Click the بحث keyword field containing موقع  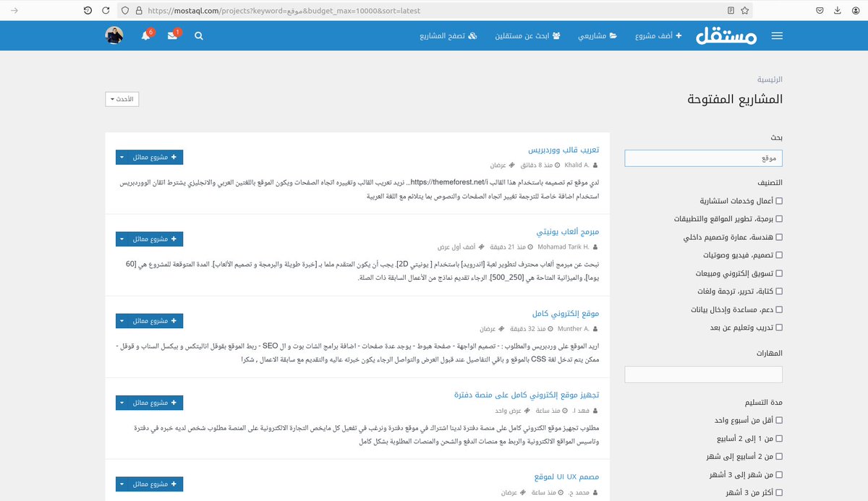coord(703,158)
